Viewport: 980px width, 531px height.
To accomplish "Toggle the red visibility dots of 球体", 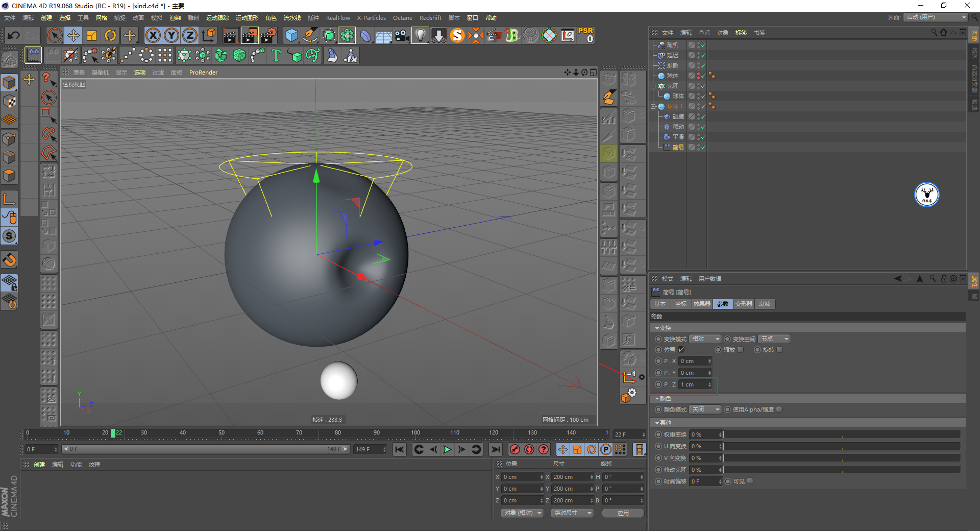I will [x=698, y=76].
